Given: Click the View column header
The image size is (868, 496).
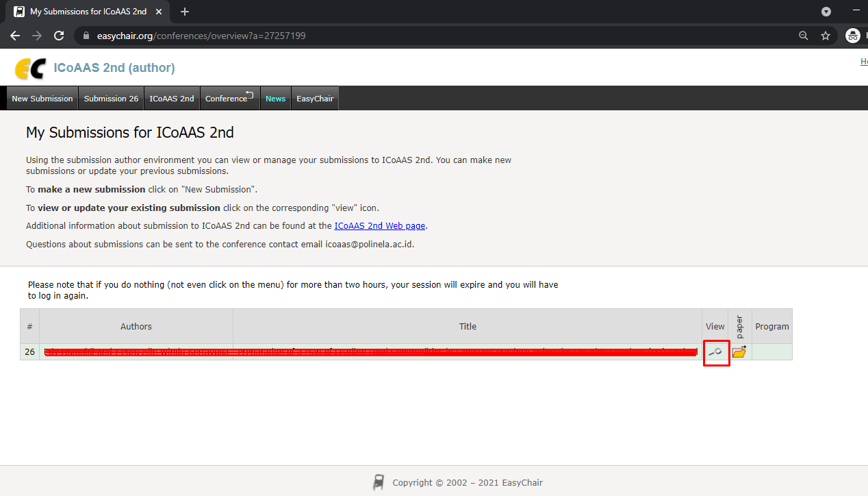Looking at the screenshot, I should point(715,326).
